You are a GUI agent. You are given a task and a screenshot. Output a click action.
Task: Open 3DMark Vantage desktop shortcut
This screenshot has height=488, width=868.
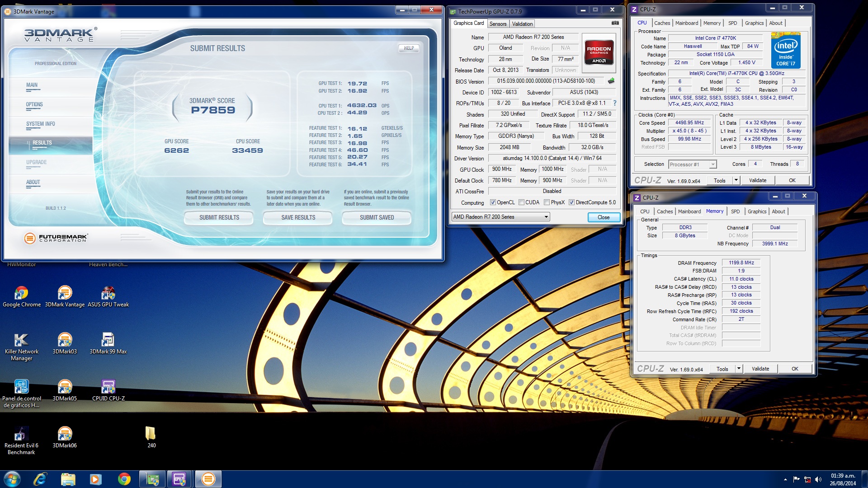(x=65, y=296)
